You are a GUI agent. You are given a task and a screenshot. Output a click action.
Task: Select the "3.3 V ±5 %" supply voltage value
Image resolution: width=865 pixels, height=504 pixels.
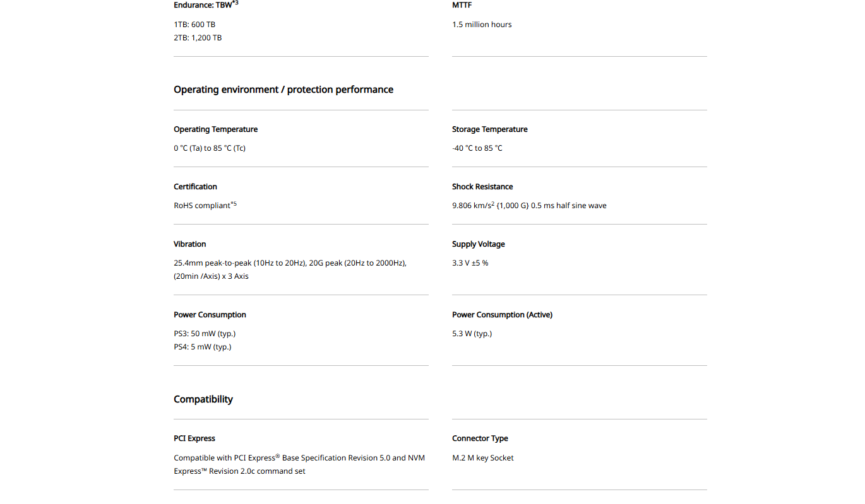(470, 263)
